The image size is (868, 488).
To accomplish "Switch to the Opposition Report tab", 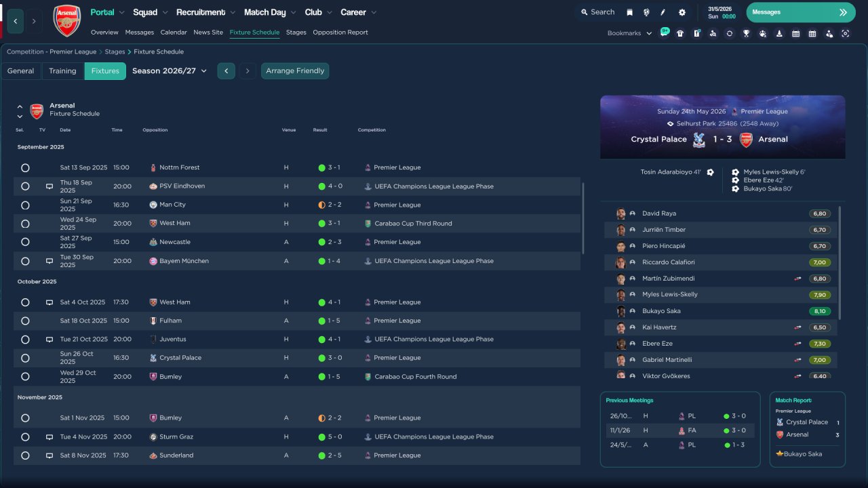I will click(340, 33).
